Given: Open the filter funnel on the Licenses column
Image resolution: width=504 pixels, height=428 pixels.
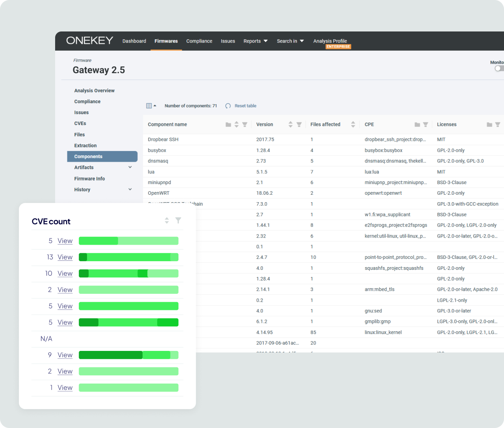Looking at the screenshot, I should coord(497,124).
